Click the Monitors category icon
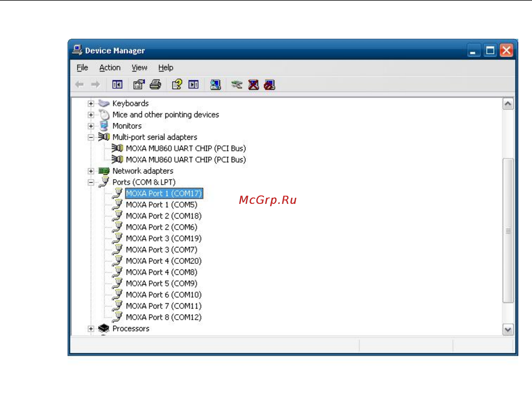The height and width of the screenshot is (399, 532). point(104,126)
